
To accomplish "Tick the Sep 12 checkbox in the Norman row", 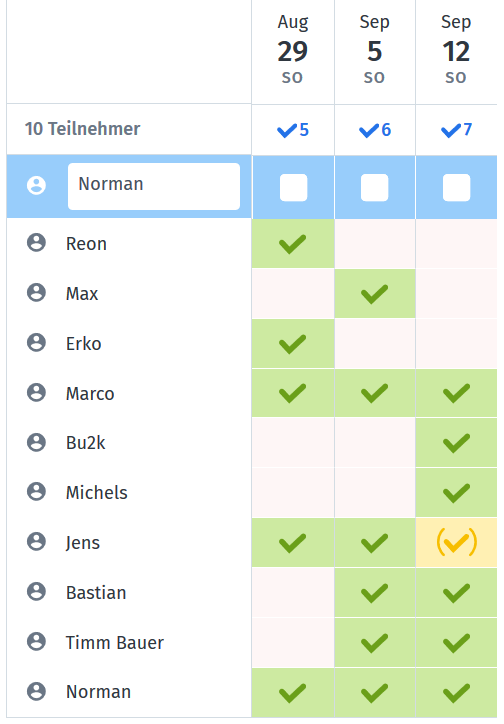I will [456, 187].
